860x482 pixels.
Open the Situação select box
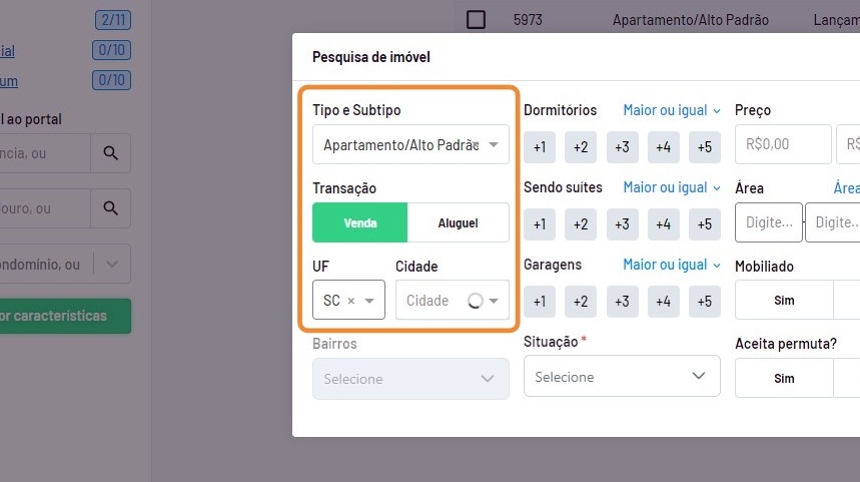(621, 377)
